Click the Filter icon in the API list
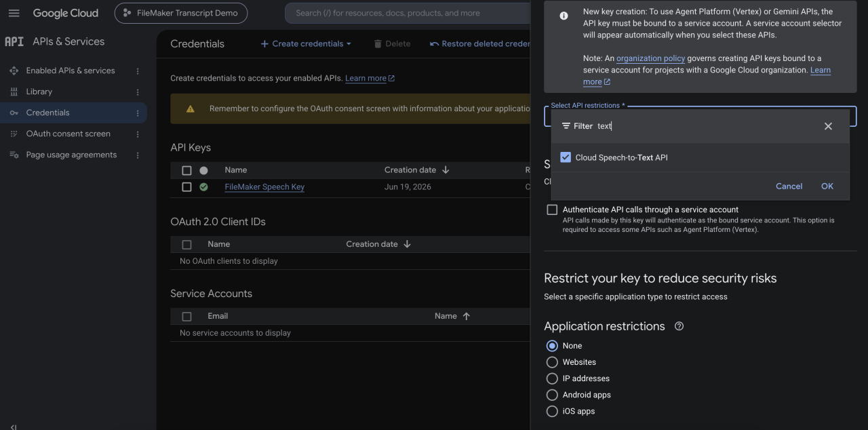 [566, 126]
